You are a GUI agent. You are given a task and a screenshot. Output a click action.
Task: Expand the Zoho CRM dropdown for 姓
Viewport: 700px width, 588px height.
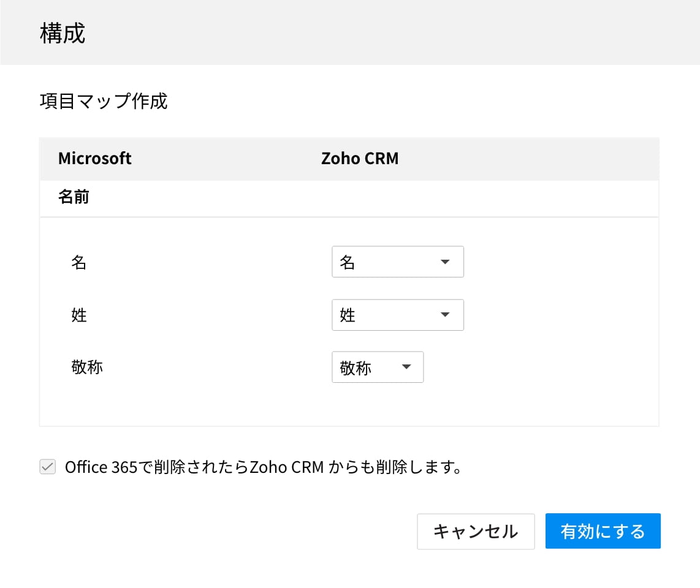pos(397,315)
